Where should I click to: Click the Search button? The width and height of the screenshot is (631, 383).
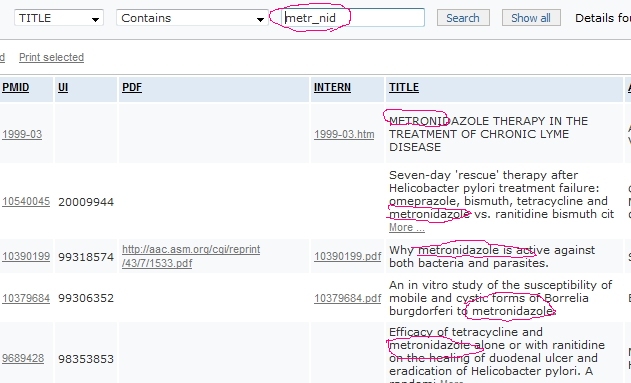coord(463,18)
